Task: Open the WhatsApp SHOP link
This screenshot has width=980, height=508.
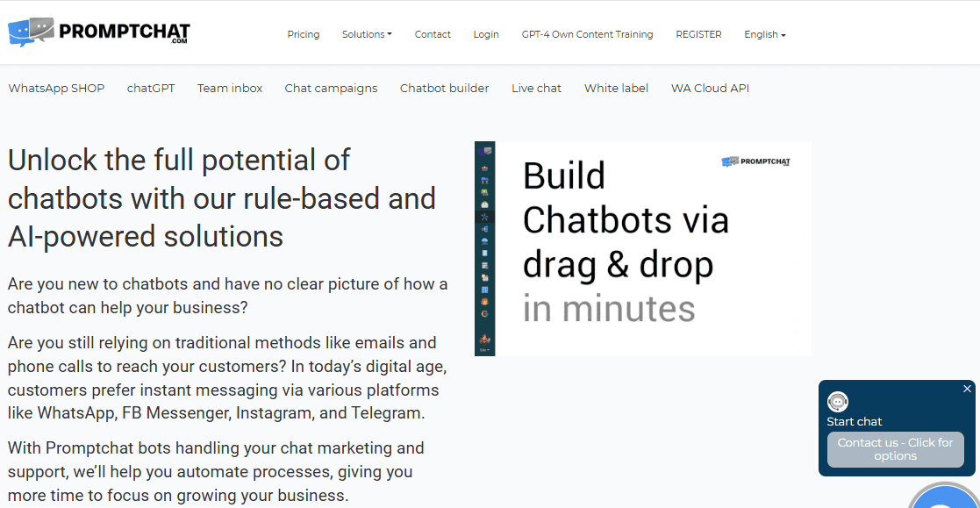Action: coord(56,88)
